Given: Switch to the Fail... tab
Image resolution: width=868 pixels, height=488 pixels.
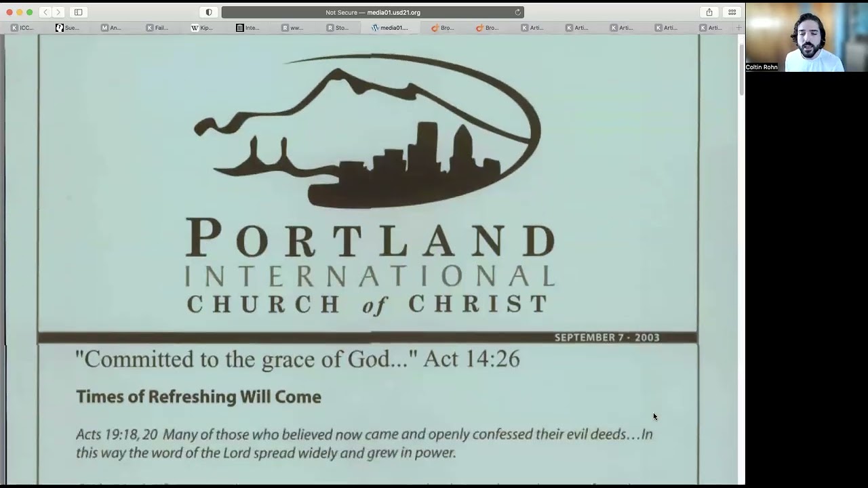Looking at the screenshot, I should click(x=157, y=28).
